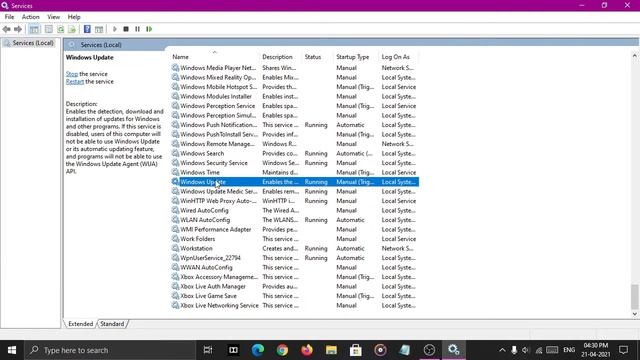Switch to the Standard tab
The width and height of the screenshot is (640, 360).
[112, 324]
